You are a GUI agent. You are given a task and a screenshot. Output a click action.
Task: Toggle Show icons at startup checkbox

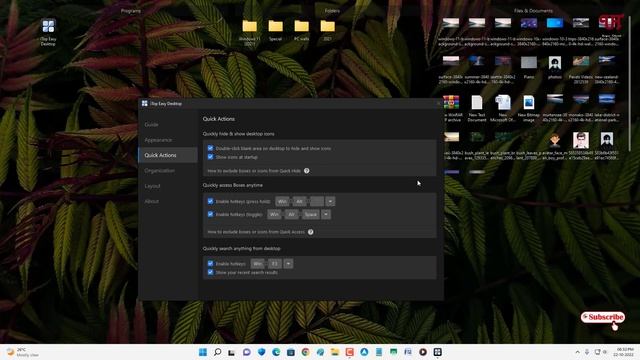point(210,157)
